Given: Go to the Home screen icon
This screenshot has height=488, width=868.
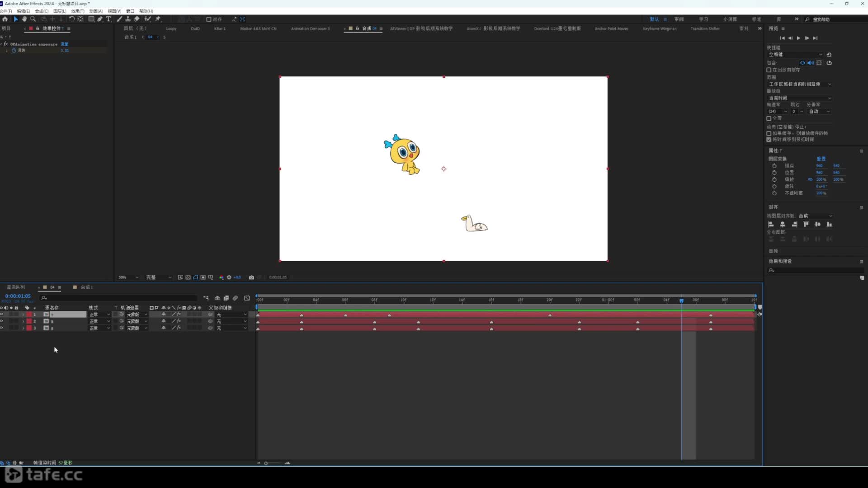Looking at the screenshot, I should tap(5, 19).
